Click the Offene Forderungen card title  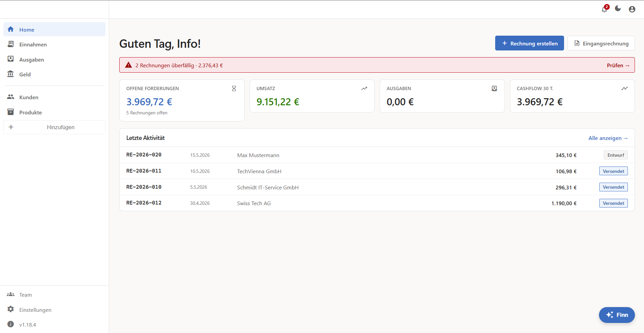click(153, 88)
